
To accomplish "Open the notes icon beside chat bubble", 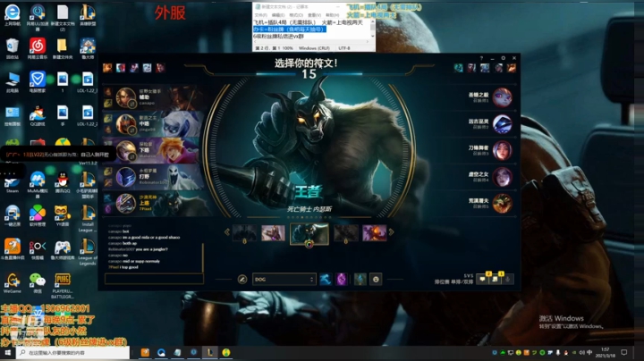I will point(495,280).
